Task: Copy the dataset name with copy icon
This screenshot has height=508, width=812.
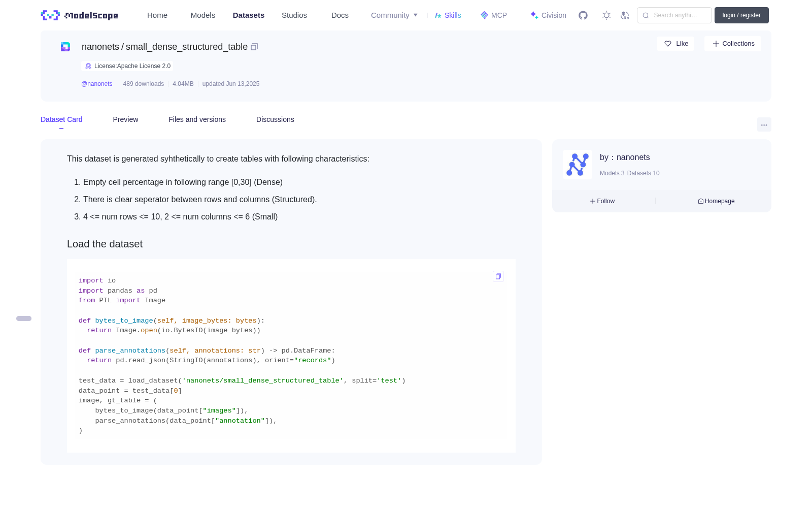Action: pos(254,47)
